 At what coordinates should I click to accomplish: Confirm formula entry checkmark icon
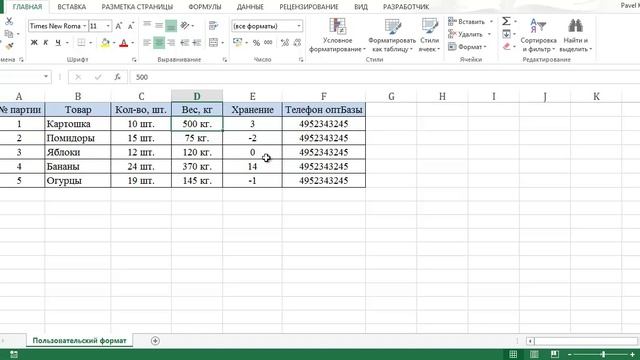(x=98, y=77)
